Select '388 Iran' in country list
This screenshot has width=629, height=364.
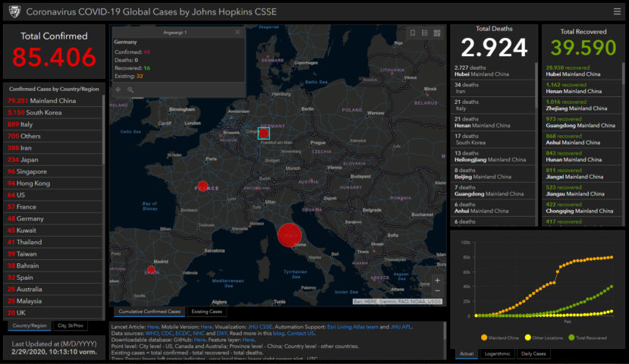[53, 148]
